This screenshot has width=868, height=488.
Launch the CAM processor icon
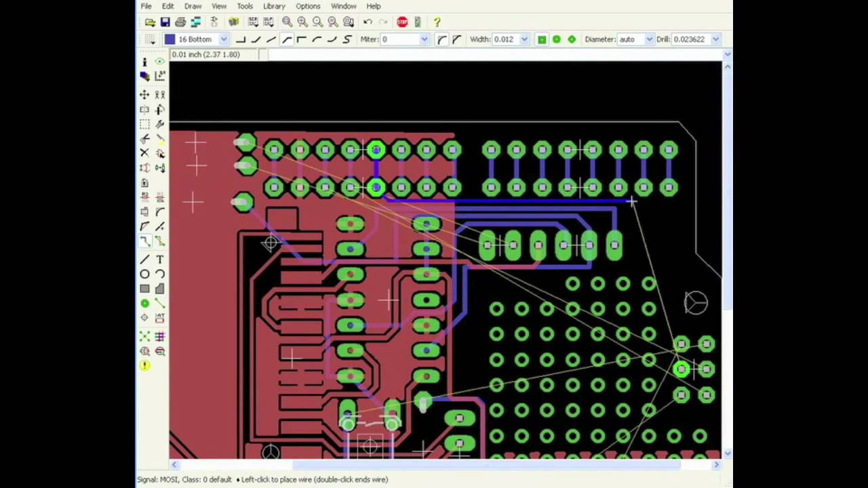(x=195, y=22)
